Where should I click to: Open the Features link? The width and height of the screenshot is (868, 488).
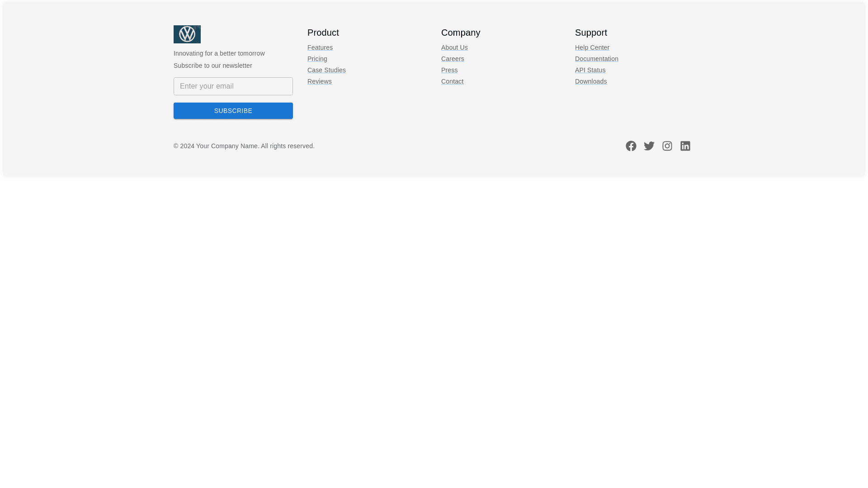tap(320, 47)
